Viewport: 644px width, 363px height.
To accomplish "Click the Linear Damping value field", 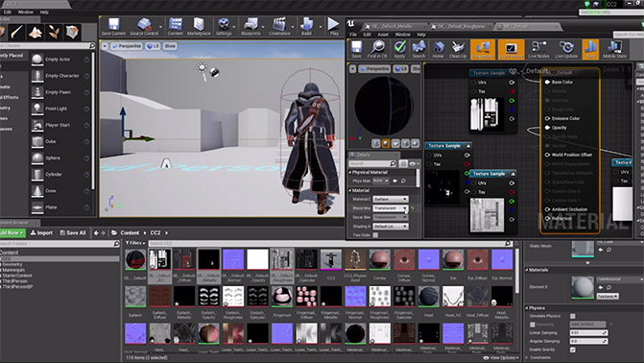I will tap(588, 332).
